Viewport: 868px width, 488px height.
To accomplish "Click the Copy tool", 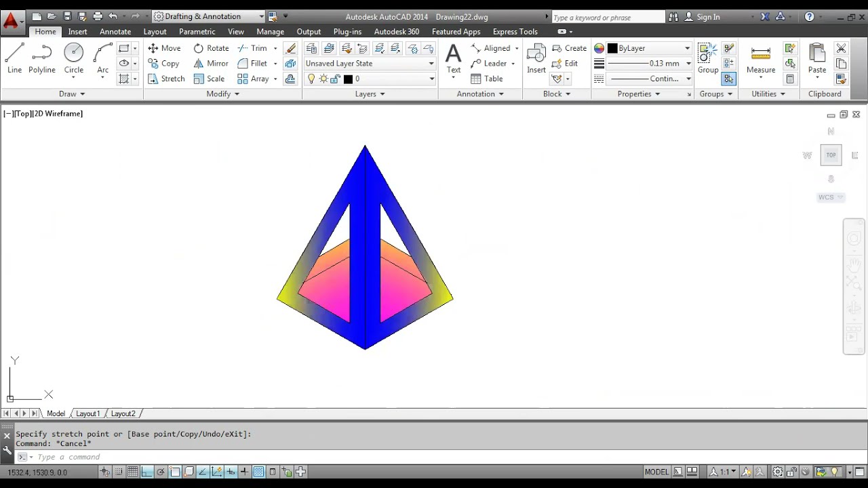I will [163, 63].
